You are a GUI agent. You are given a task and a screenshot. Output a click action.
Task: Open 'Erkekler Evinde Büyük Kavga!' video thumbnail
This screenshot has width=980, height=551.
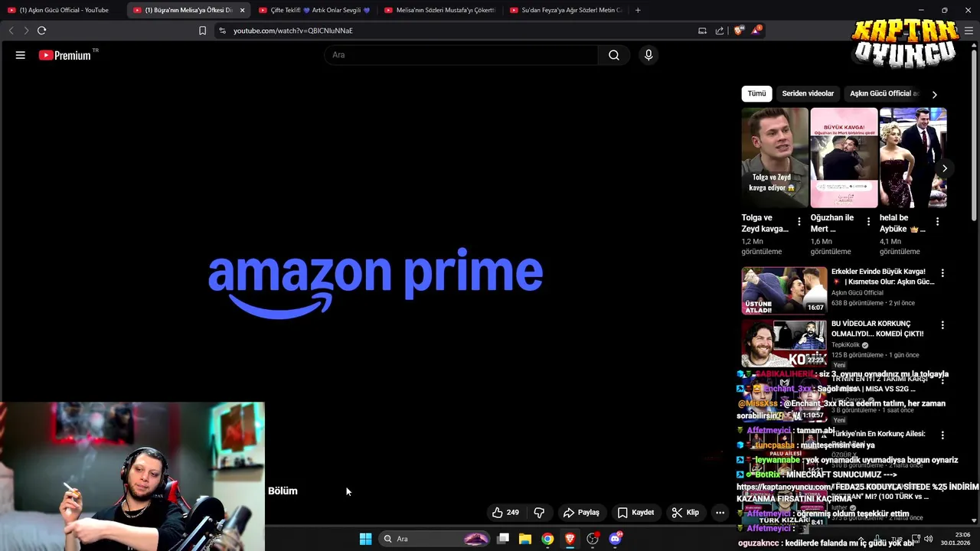pos(784,290)
